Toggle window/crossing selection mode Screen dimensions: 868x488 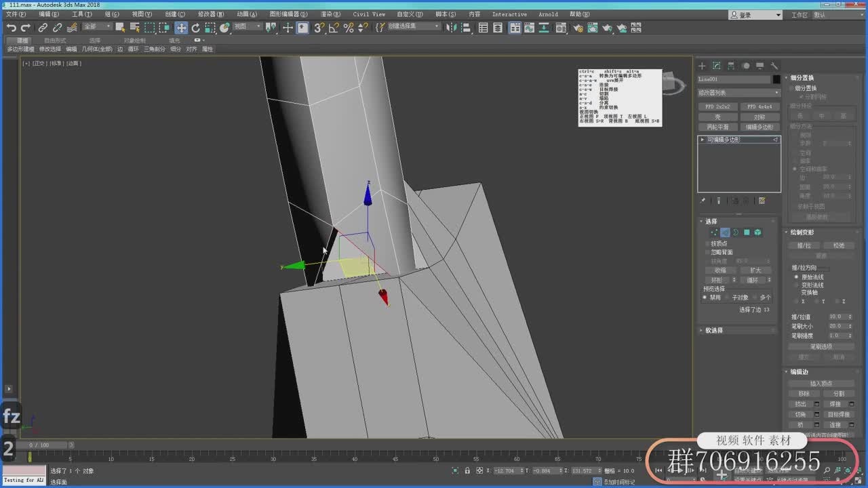tap(164, 28)
